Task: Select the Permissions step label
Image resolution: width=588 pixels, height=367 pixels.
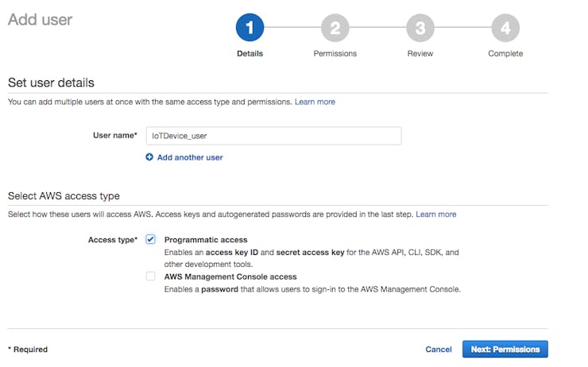Action: (x=335, y=53)
